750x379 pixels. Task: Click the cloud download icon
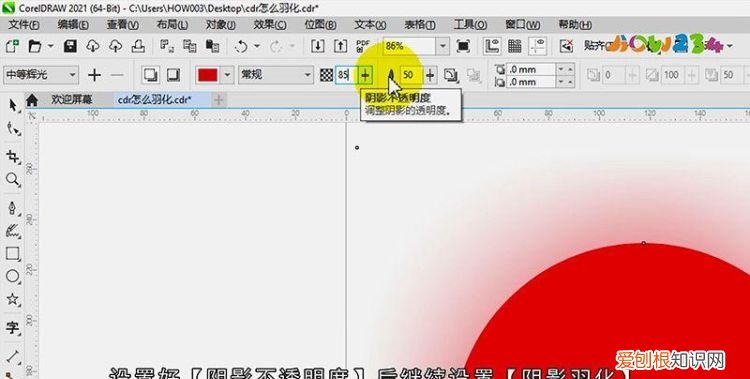pos(93,46)
